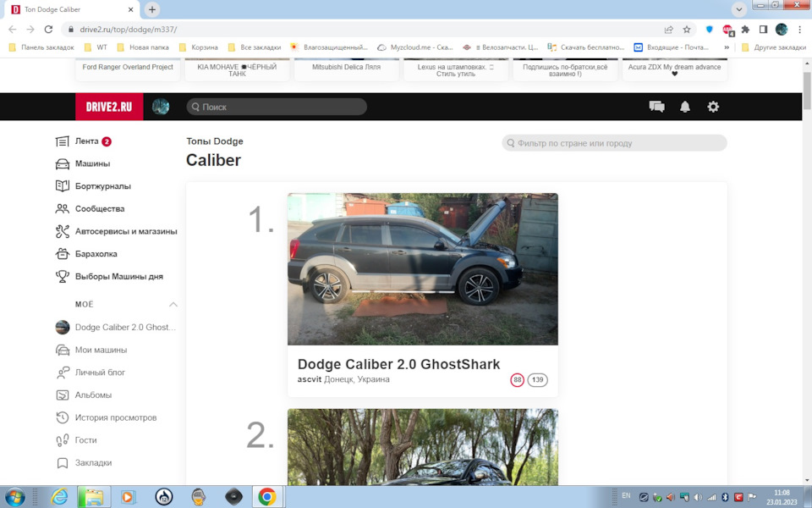Viewport: 812px width, 508px height.
Task: Click the footprints icon beside Гости
Action: pos(62,440)
